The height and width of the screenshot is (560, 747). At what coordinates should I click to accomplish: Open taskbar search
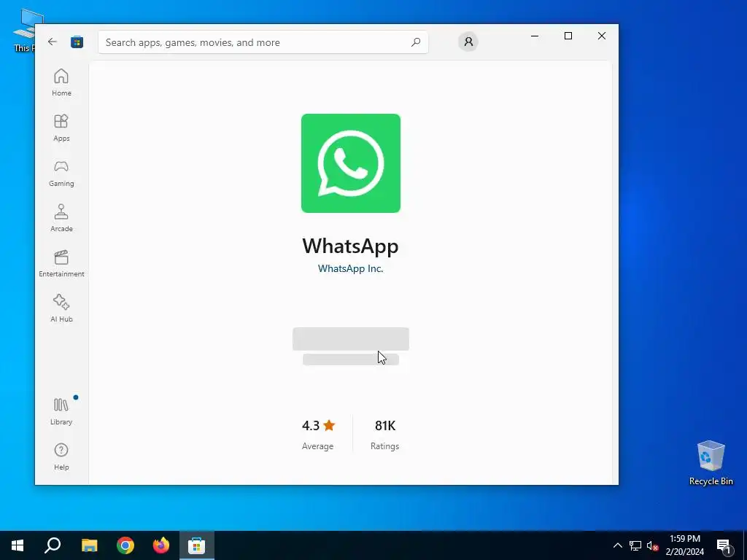click(53, 545)
